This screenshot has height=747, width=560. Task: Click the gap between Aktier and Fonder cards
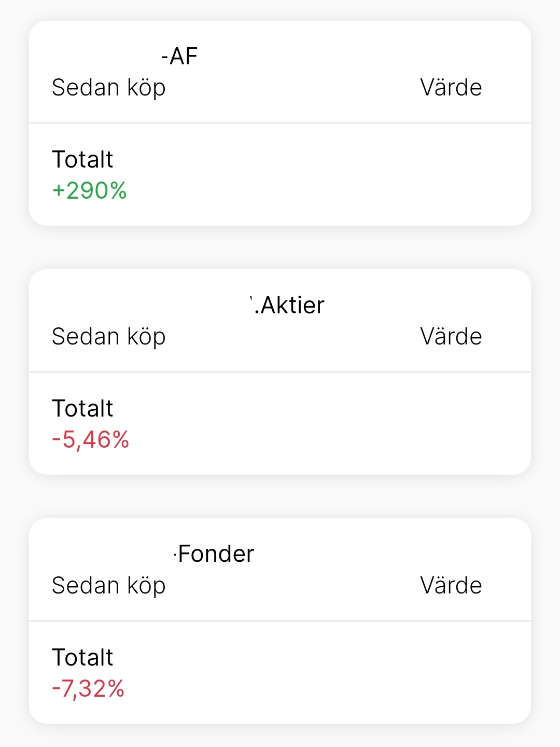(280, 496)
